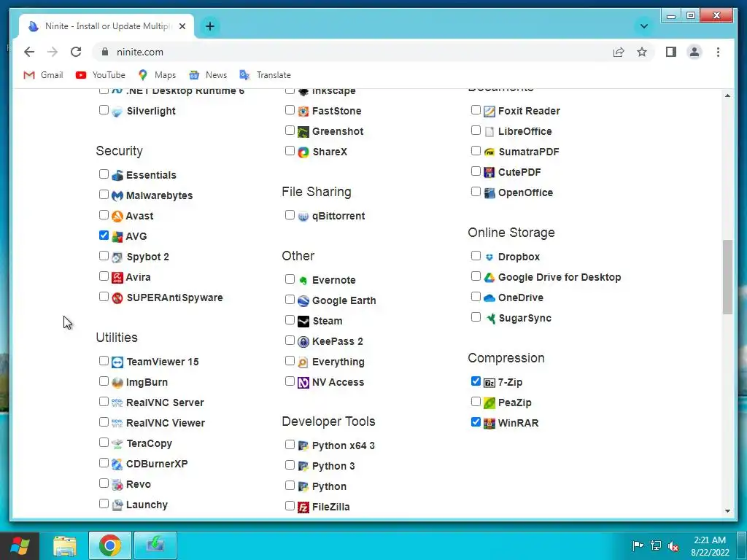The height and width of the screenshot is (560, 747).
Task: Open the Chrome tab search dropdown arrow
Action: click(x=643, y=26)
